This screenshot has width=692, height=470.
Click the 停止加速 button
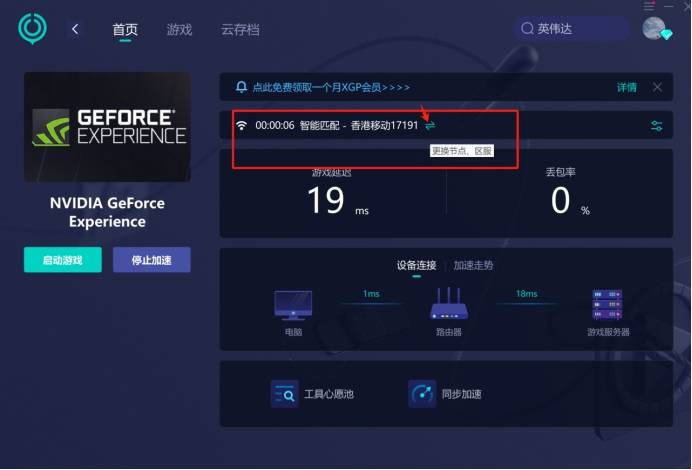coord(151,260)
